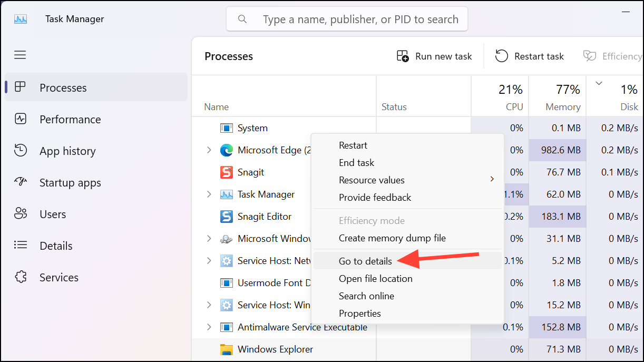Image resolution: width=644 pixels, height=362 pixels.
Task: Go to Startup apps page label
Action: click(70, 183)
